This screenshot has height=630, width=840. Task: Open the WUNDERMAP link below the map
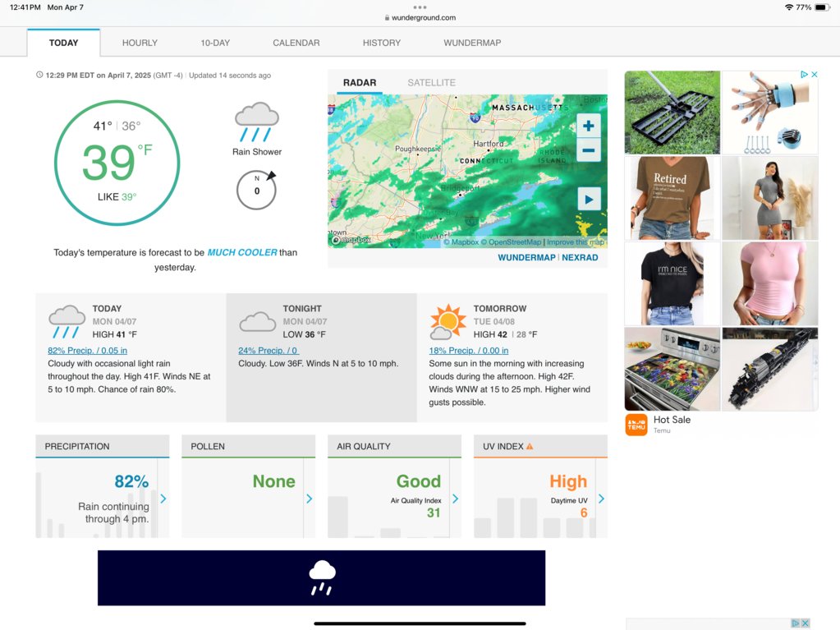click(526, 258)
